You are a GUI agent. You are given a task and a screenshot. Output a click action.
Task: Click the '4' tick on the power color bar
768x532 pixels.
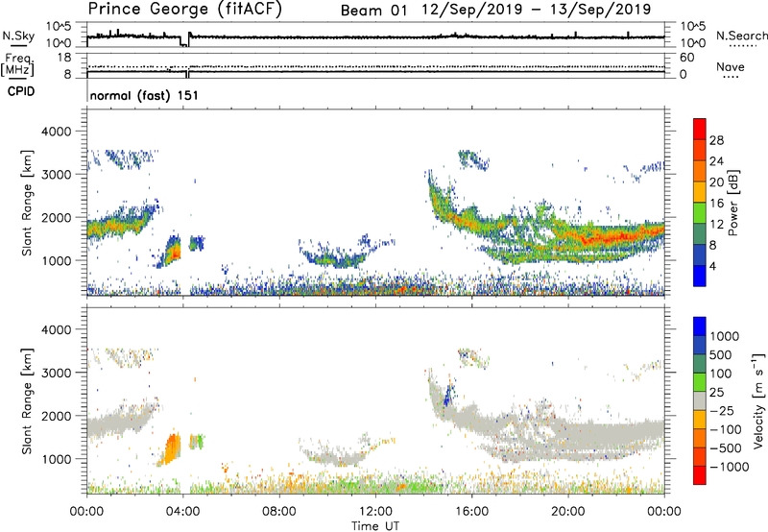[x=712, y=266]
